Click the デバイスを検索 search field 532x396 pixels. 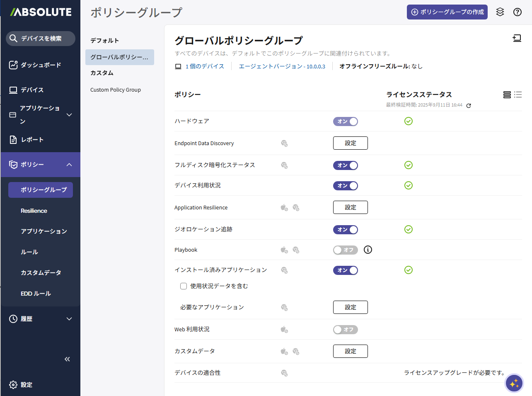(x=41, y=39)
